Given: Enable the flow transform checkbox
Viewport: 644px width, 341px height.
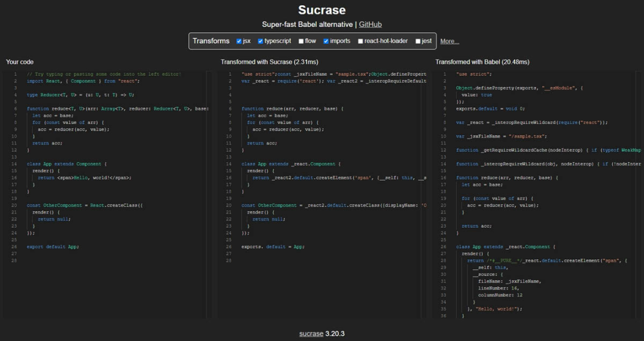Looking at the screenshot, I should 301,41.
